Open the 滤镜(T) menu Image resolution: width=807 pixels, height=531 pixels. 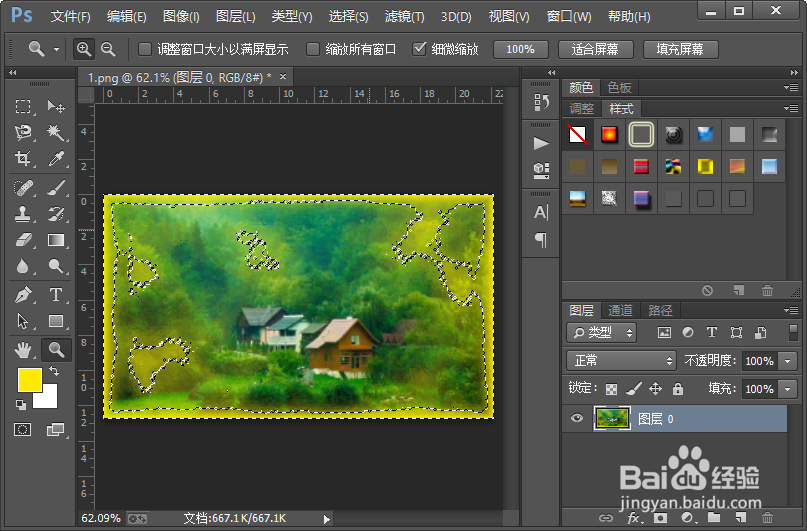tap(405, 16)
